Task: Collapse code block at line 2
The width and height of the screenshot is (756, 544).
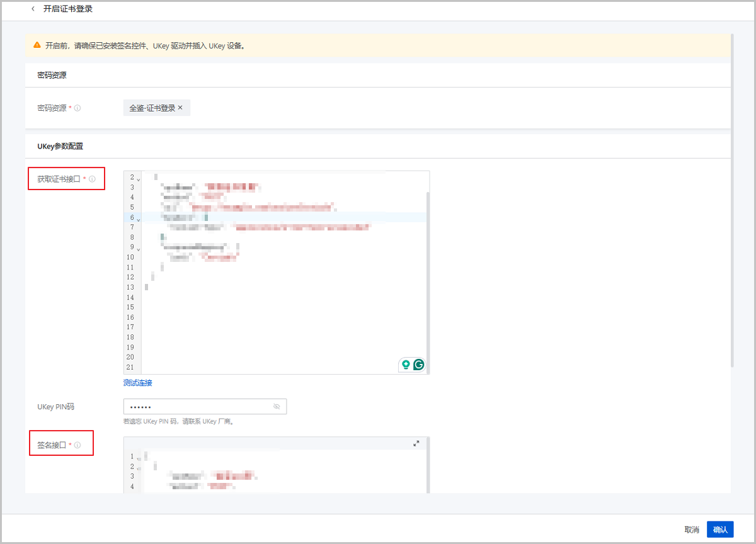Action: pyautogui.click(x=138, y=179)
